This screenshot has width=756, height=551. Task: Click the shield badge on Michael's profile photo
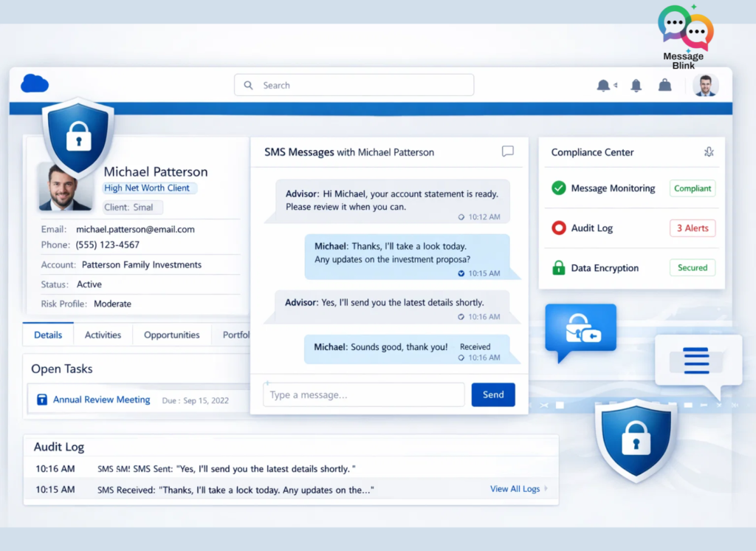pos(78,135)
